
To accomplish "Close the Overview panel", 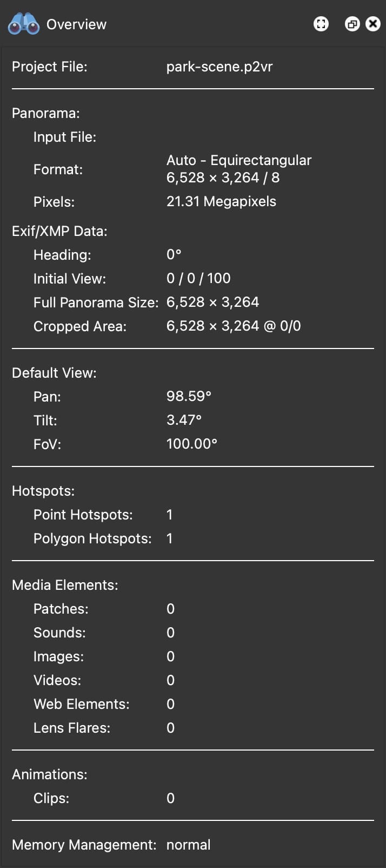I will [x=373, y=24].
